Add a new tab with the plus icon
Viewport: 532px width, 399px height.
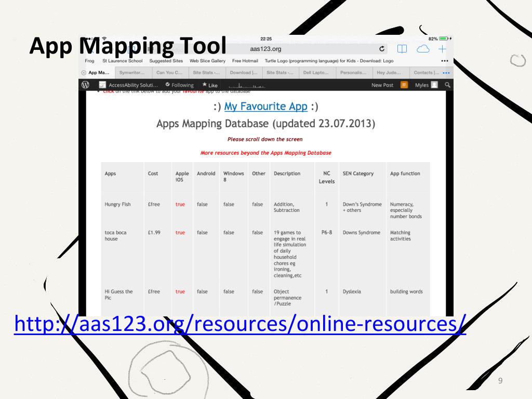click(x=442, y=49)
